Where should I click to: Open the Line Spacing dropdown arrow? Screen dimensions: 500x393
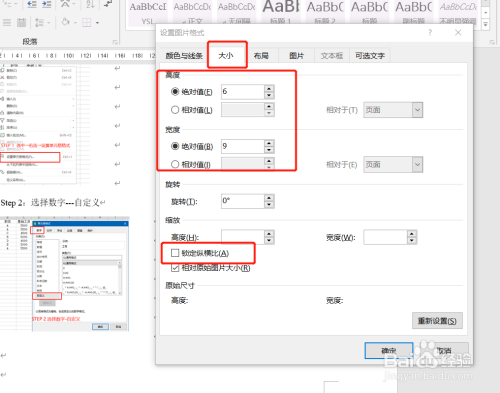pyautogui.click(x=49, y=23)
